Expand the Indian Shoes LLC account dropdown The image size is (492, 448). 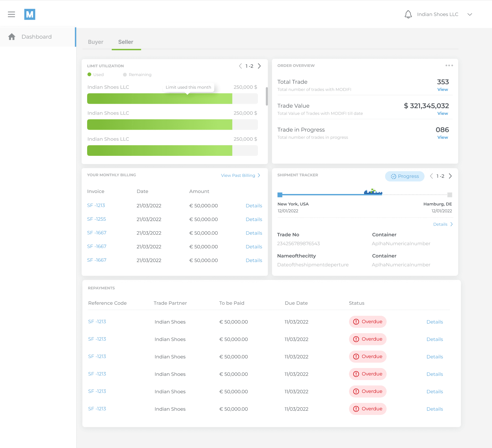(x=469, y=14)
